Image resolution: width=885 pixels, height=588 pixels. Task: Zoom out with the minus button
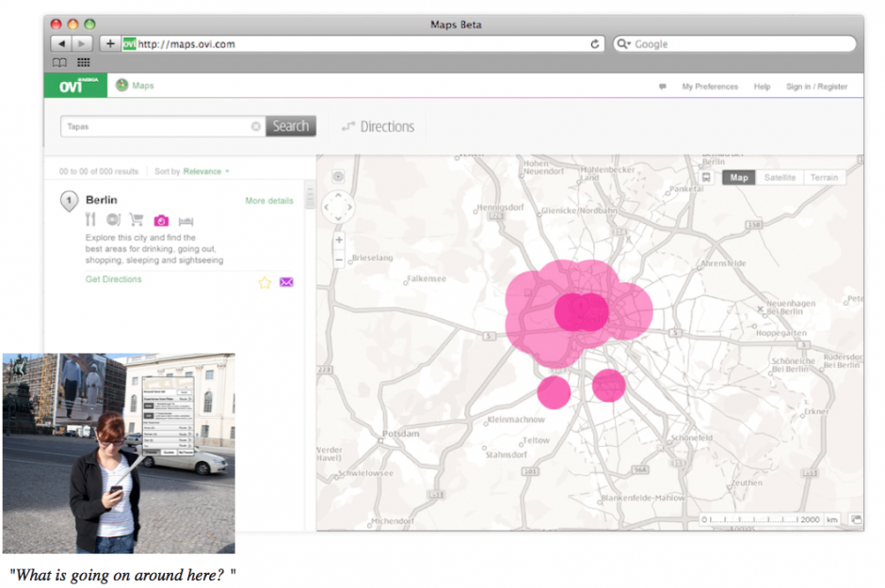[339, 260]
